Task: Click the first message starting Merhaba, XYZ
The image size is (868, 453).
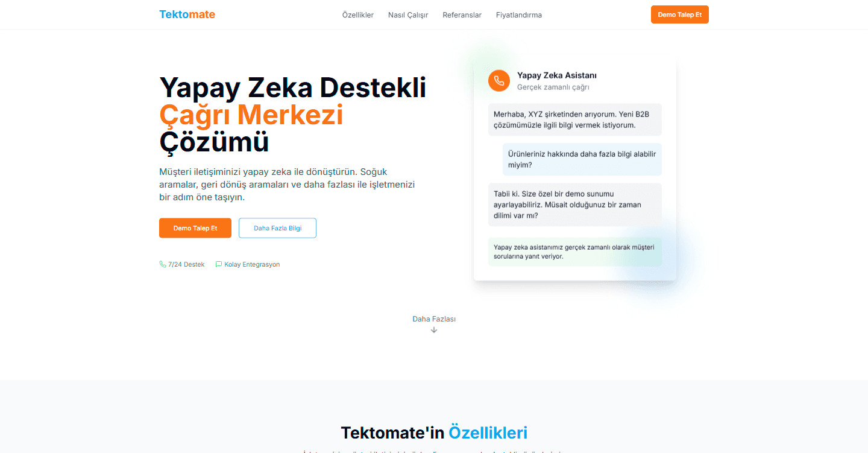Action: point(575,119)
